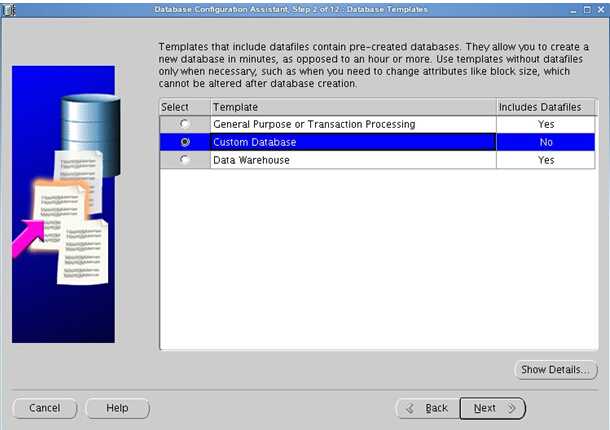Click the 'Data Warehouse' template name
The height and width of the screenshot is (430, 610).
point(251,160)
